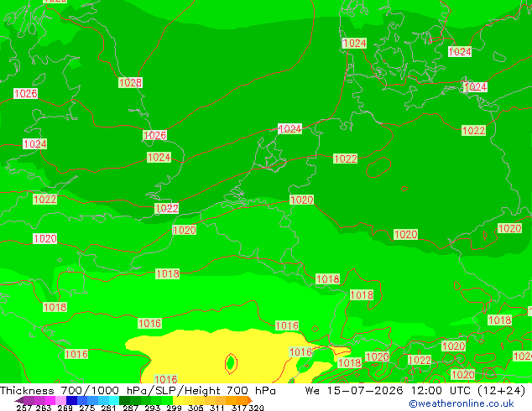Click the legend value 257
This screenshot has height=411, width=532.
(24, 408)
